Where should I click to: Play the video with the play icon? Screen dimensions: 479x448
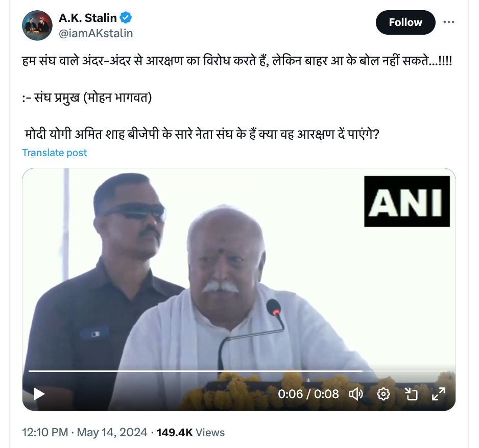click(x=39, y=394)
